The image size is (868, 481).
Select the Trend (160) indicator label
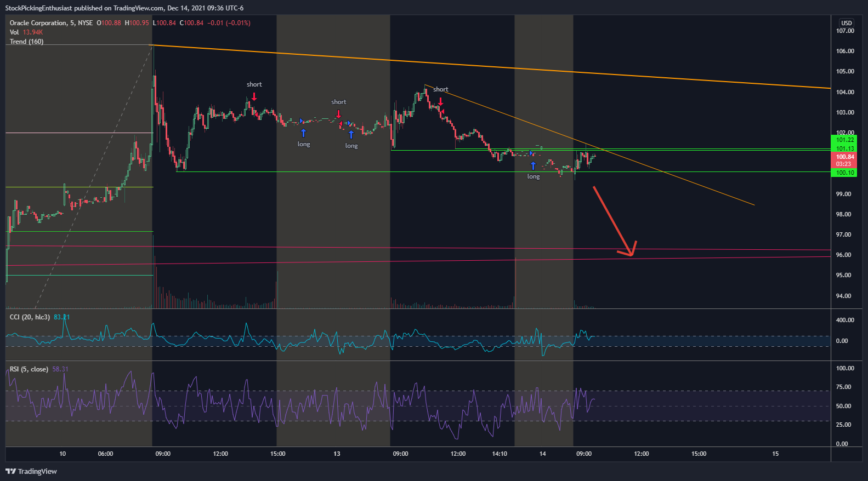pos(27,42)
